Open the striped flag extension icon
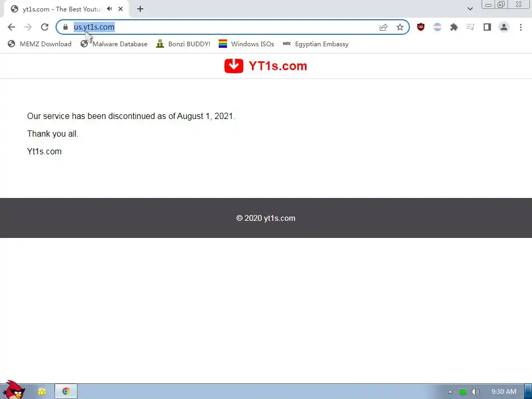The width and height of the screenshot is (532, 399). tap(437, 27)
